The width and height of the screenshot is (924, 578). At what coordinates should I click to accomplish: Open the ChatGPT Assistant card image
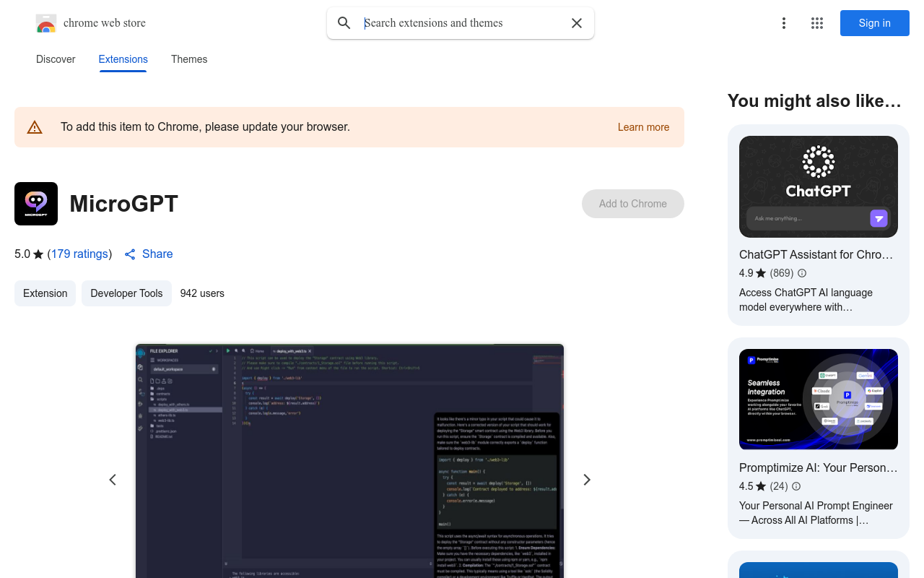click(x=819, y=186)
